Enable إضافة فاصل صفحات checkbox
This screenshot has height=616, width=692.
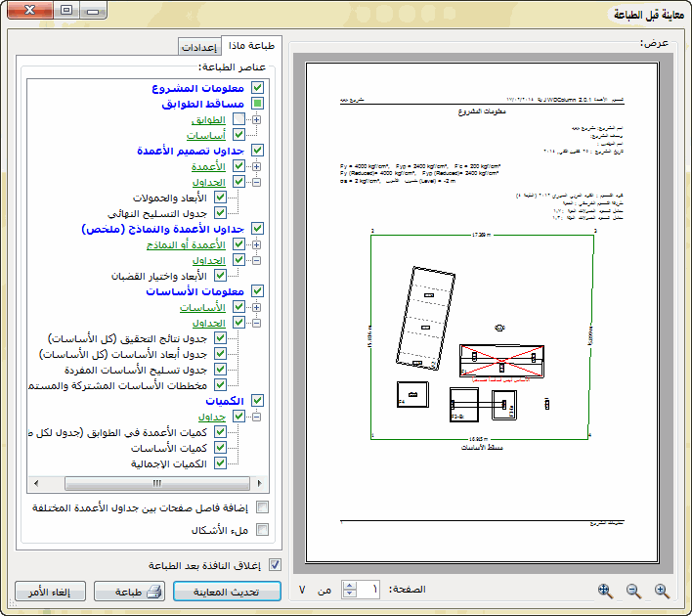(x=261, y=507)
